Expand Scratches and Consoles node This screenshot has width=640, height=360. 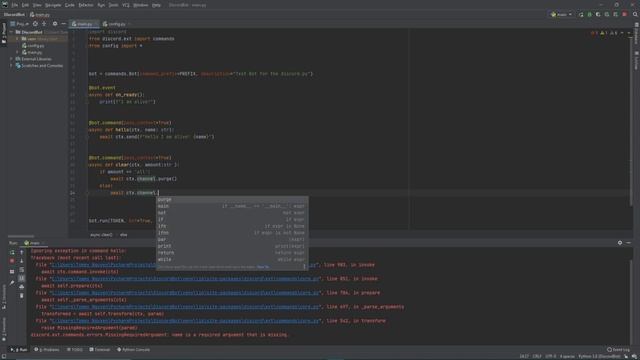point(12,66)
